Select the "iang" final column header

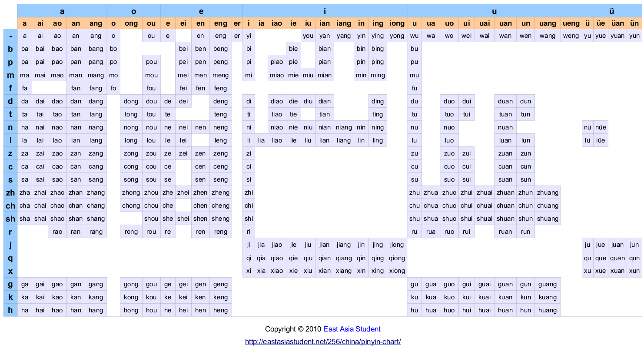tap(344, 23)
